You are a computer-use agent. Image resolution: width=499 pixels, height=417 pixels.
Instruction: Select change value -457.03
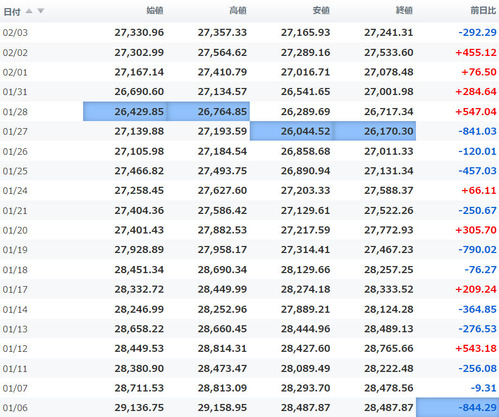pyautogui.click(x=478, y=171)
